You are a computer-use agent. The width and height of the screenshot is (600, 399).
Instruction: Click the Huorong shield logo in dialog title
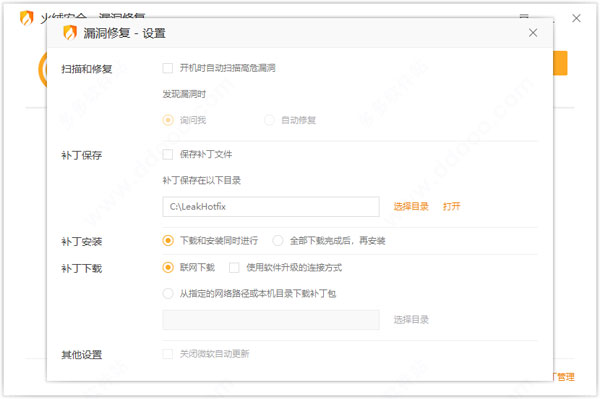point(70,33)
